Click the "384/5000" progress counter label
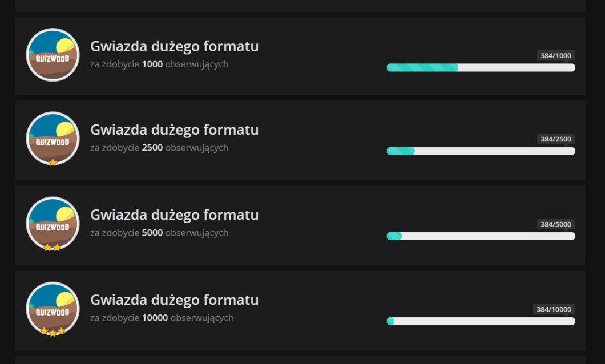Viewport: 605px width, 364px height. [555, 224]
